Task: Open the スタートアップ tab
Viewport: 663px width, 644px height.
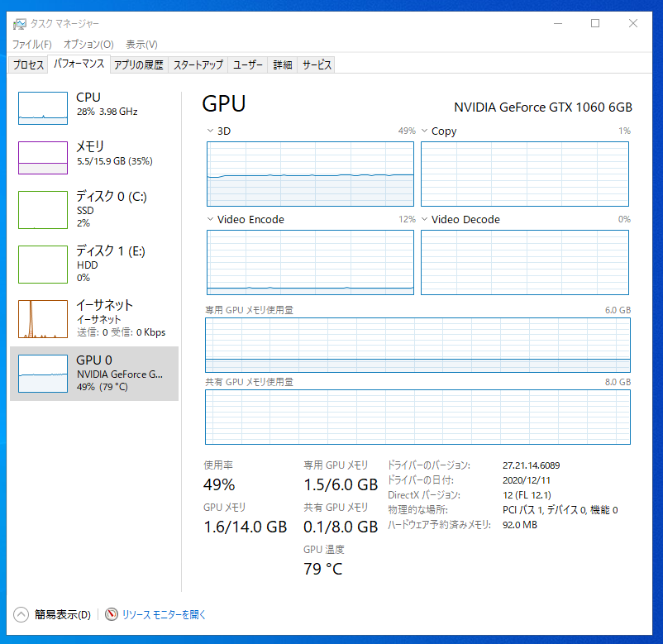Action: pos(198,64)
